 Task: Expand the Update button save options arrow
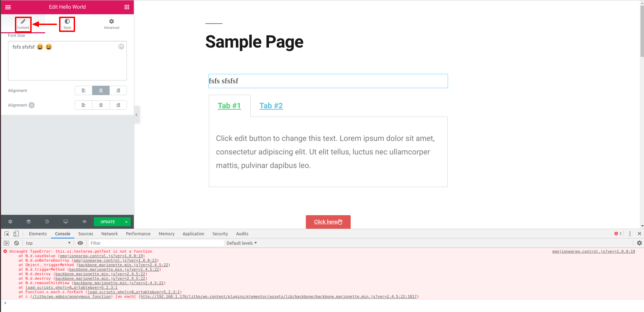126,222
